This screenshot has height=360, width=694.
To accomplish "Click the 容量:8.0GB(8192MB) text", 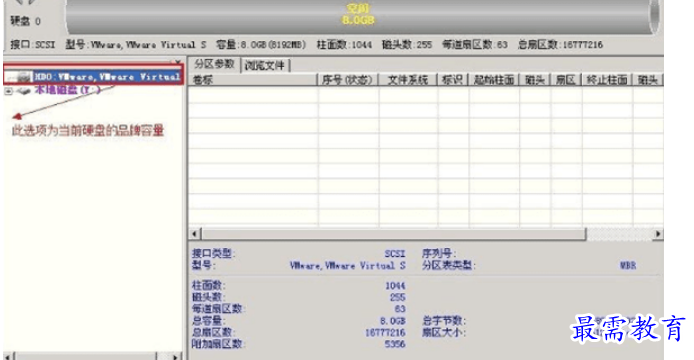I will (261, 45).
